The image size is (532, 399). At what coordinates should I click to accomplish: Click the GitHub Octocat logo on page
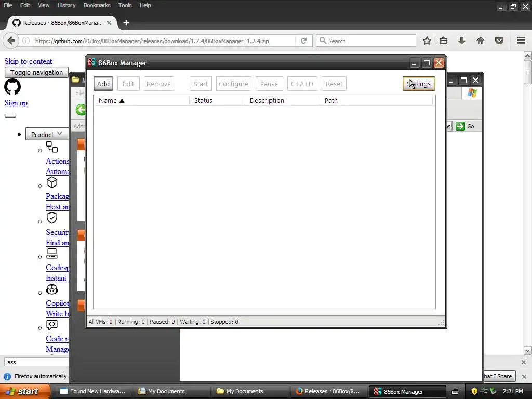12,87
